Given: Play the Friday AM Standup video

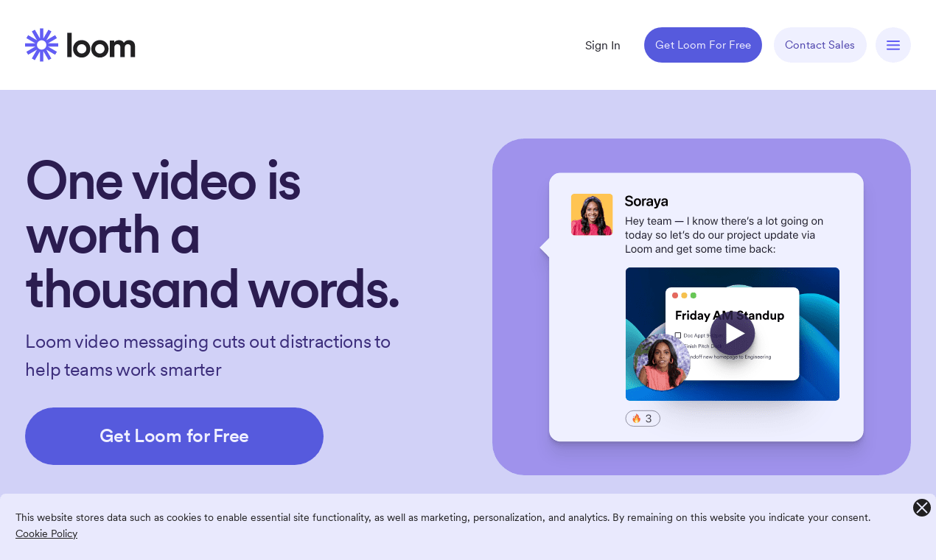Looking at the screenshot, I should tap(733, 333).
